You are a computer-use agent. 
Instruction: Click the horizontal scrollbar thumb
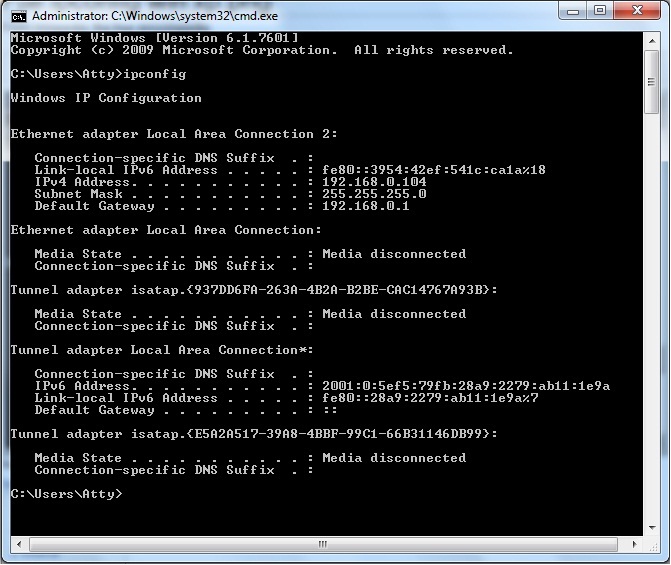coord(323,544)
